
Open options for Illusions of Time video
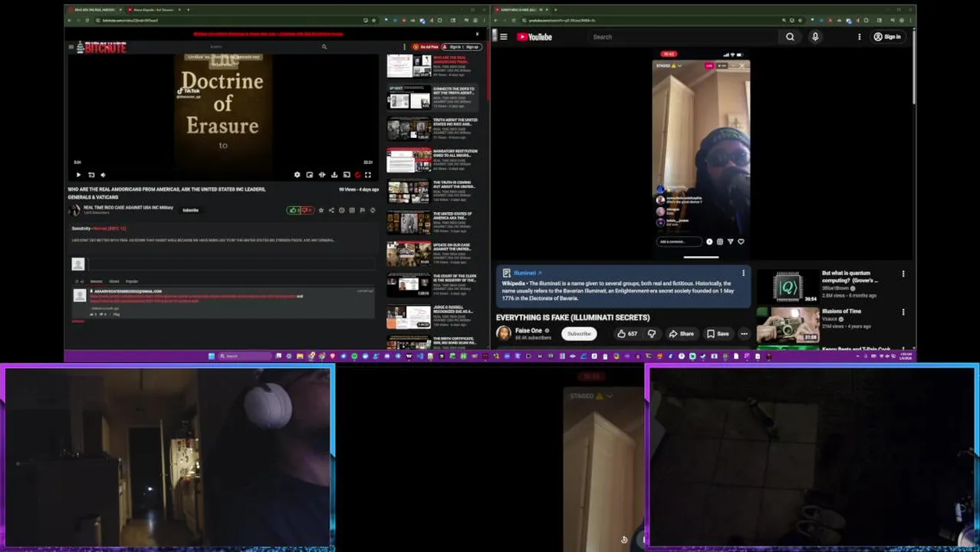(x=903, y=312)
